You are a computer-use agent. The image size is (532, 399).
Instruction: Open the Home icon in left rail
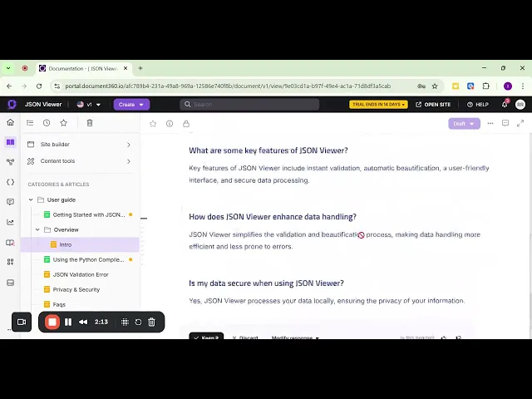point(10,122)
